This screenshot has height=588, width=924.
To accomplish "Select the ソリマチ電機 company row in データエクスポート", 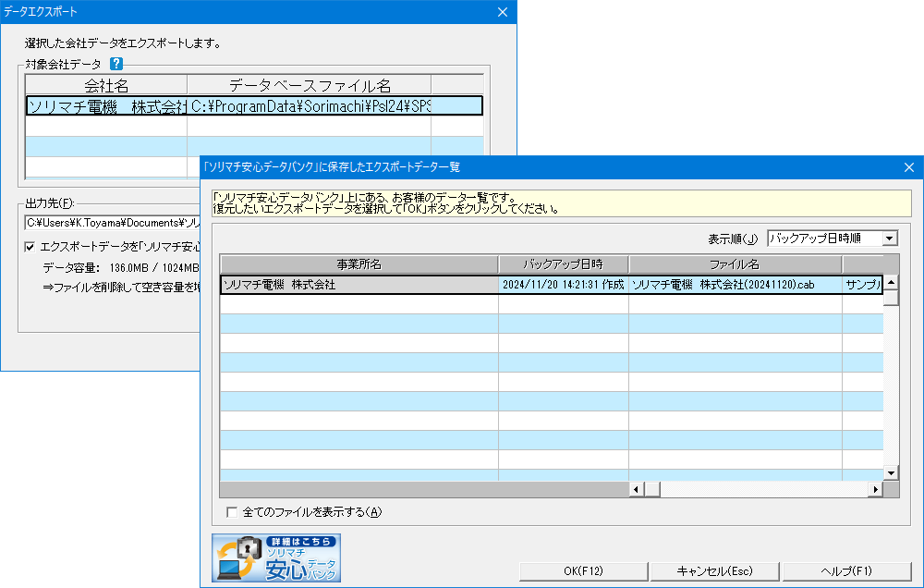I will [254, 106].
